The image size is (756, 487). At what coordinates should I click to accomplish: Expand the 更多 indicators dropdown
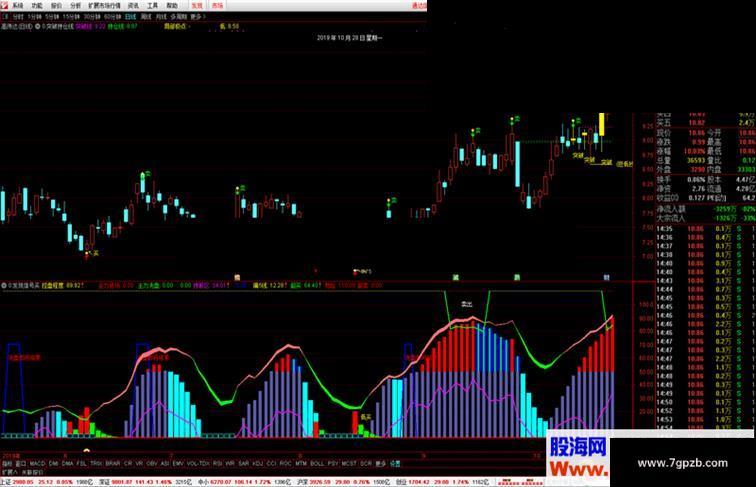tap(381, 463)
